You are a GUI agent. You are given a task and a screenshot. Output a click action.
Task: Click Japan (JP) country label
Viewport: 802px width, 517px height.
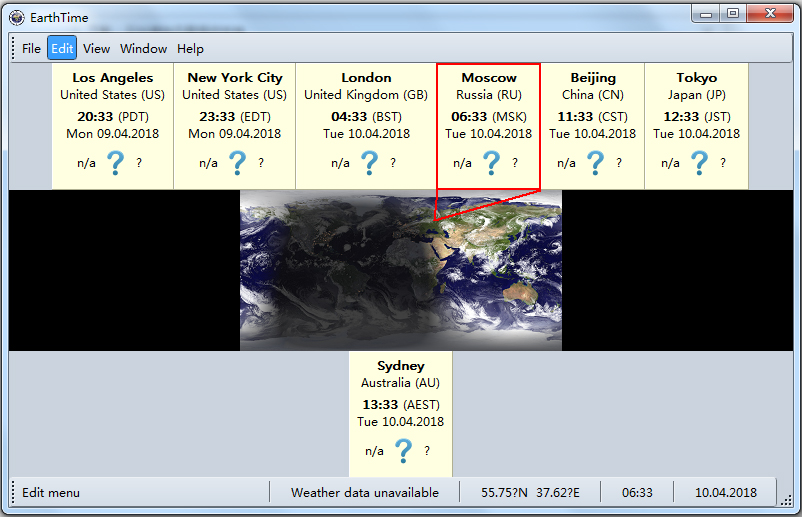[x=697, y=95]
